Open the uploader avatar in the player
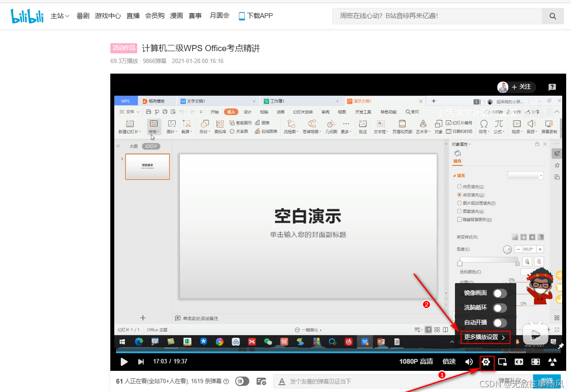This screenshot has width=571, height=392. [503, 87]
